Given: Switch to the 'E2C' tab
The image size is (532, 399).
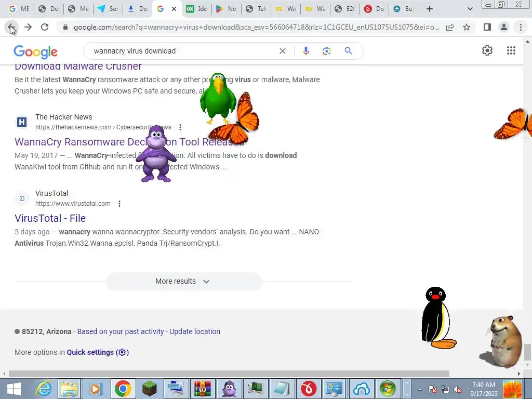Looking at the screenshot, I should click(345, 9).
